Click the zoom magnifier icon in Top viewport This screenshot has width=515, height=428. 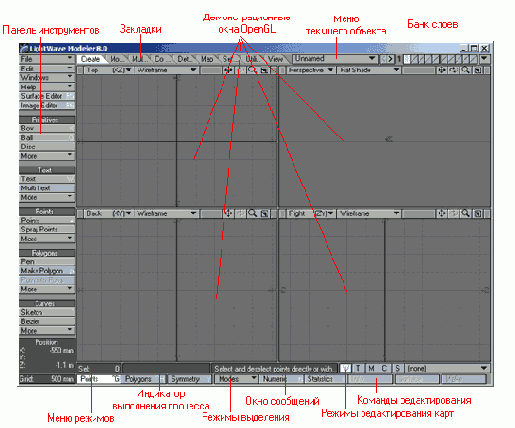(x=252, y=70)
